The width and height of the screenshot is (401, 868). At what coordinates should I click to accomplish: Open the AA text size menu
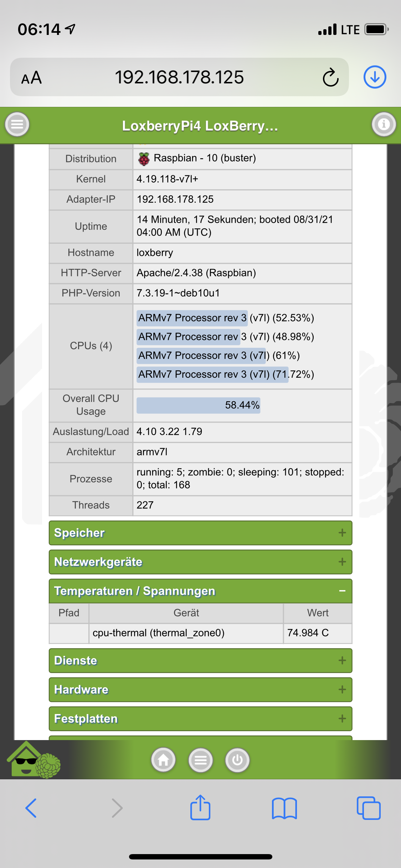(32, 78)
